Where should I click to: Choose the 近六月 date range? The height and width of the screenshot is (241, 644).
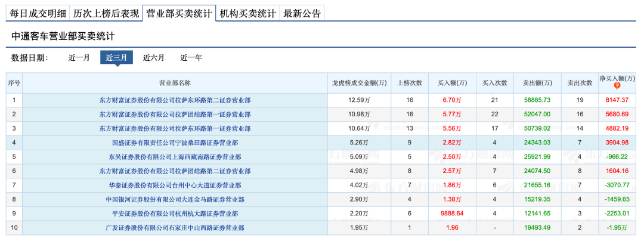click(x=154, y=57)
